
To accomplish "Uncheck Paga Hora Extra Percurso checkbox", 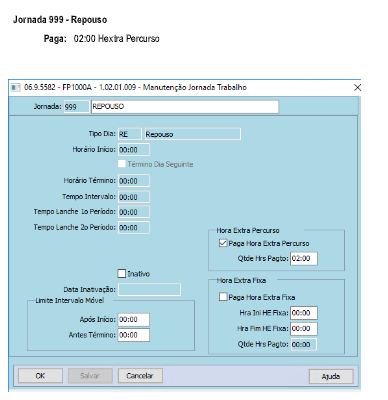I will (x=223, y=243).
